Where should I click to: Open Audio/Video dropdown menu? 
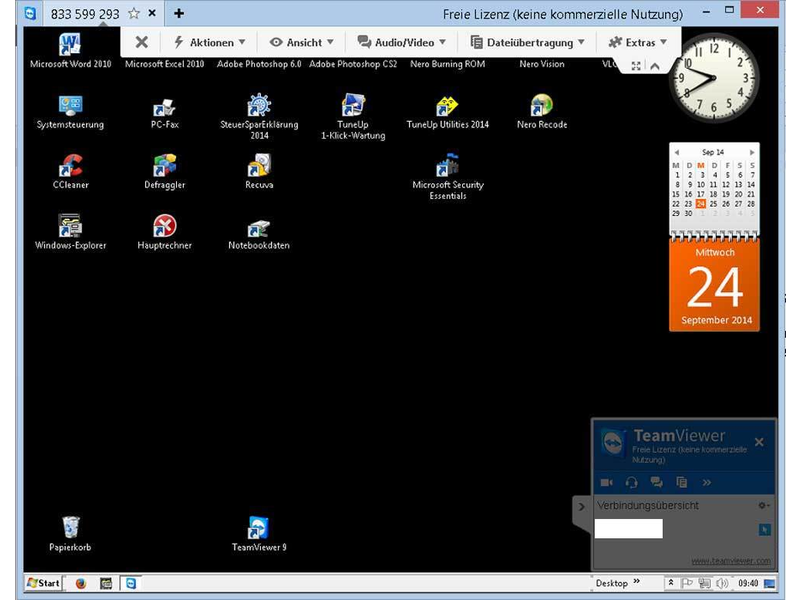(x=402, y=42)
